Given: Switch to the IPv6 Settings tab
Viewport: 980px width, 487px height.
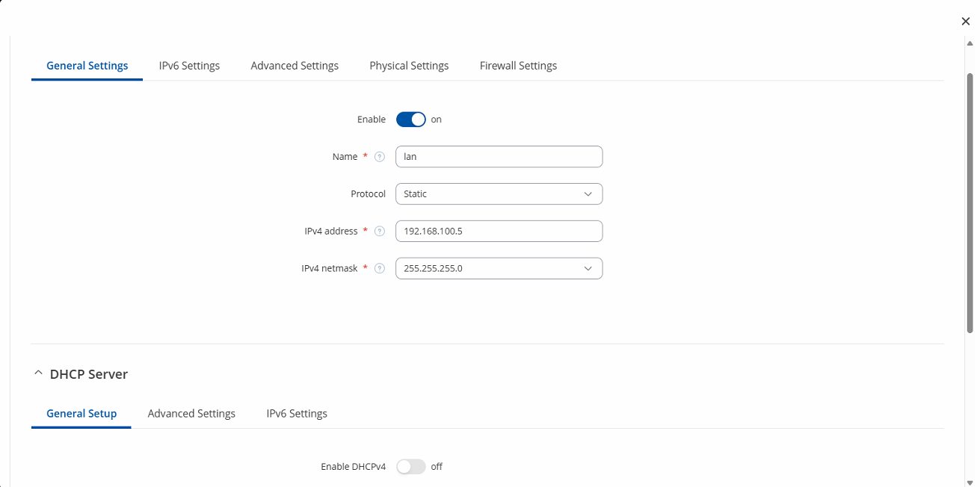Looking at the screenshot, I should point(188,65).
